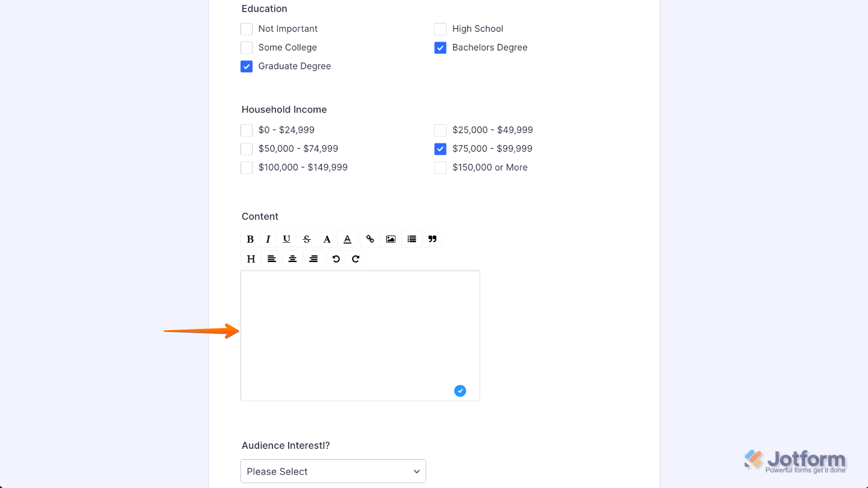Check the $0 - $24,999 income box
The height and width of the screenshot is (488, 868).
(x=247, y=130)
